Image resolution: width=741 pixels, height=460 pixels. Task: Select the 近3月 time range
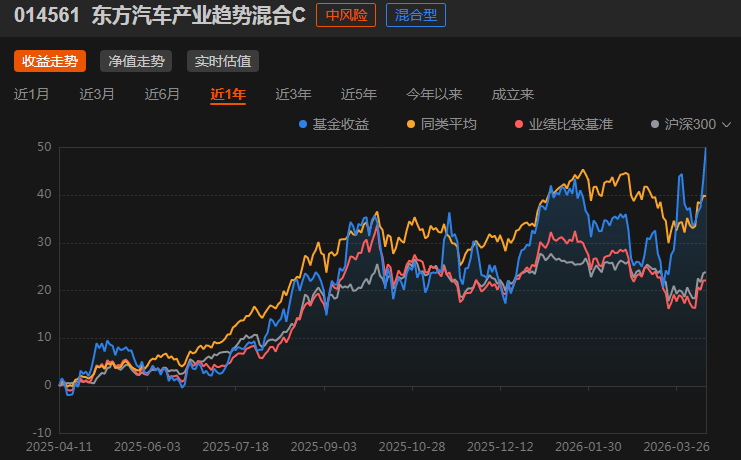pos(97,94)
